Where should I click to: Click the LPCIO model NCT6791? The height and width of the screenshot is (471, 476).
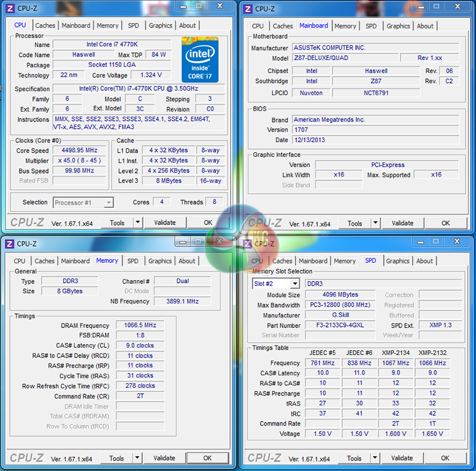[x=376, y=93]
